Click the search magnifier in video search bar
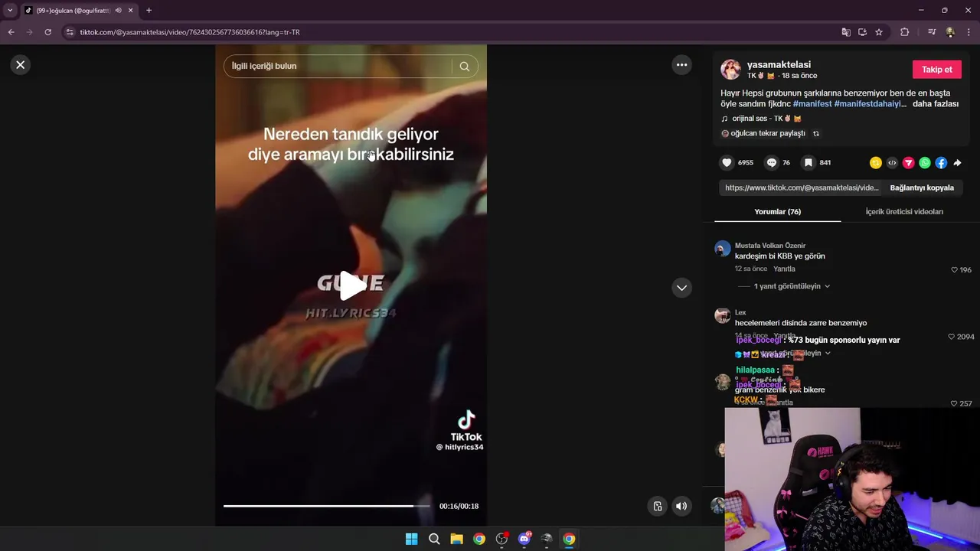This screenshot has width=980, height=551. 465,67
